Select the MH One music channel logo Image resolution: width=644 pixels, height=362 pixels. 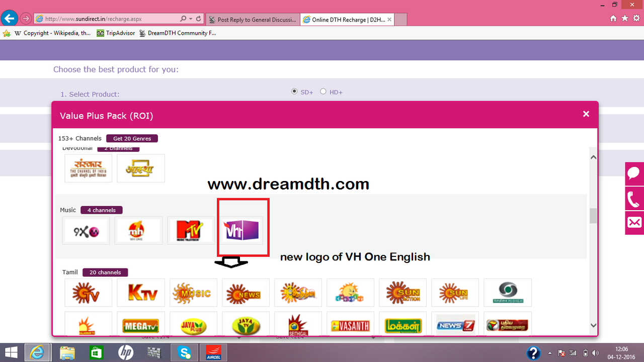tap(138, 230)
